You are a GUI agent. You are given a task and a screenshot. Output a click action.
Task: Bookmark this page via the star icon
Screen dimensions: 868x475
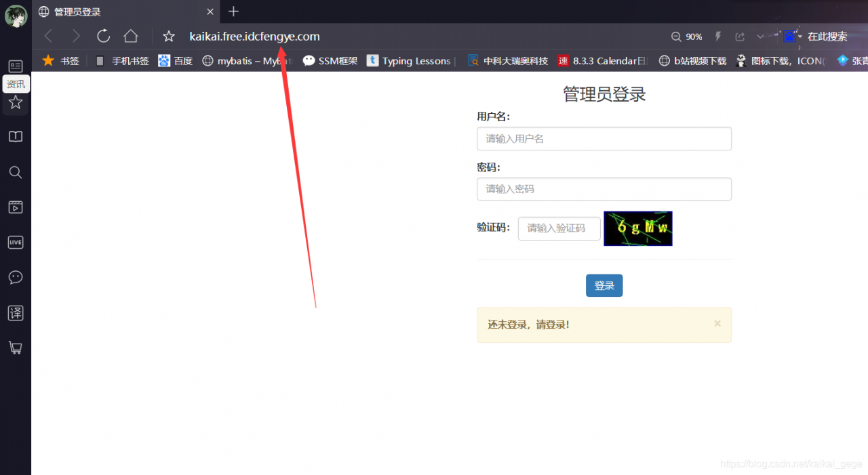(x=167, y=37)
